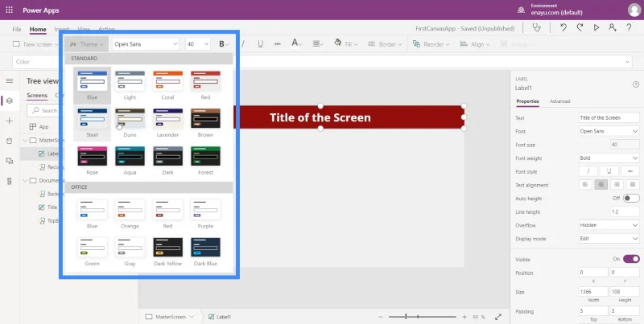Viewport: 644px width, 324px height.
Task: Choose the Dark Yellow office theme
Action: pyautogui.click(x=167, y=252)
